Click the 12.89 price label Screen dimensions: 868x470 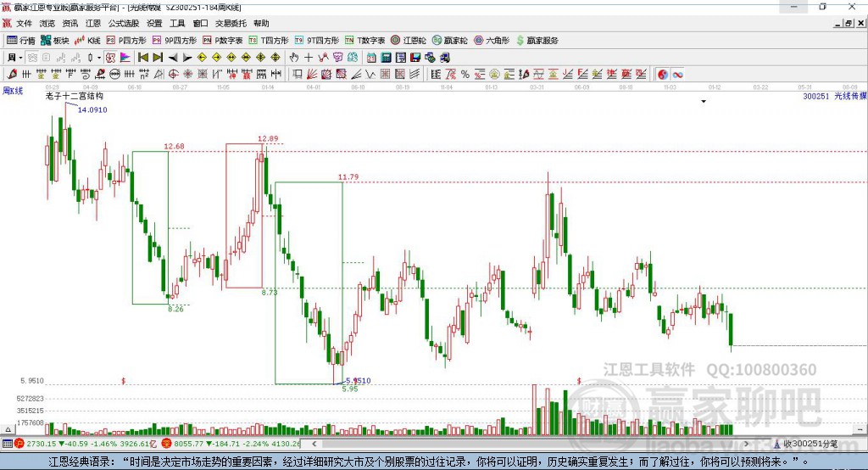click(x=268, y=138)
